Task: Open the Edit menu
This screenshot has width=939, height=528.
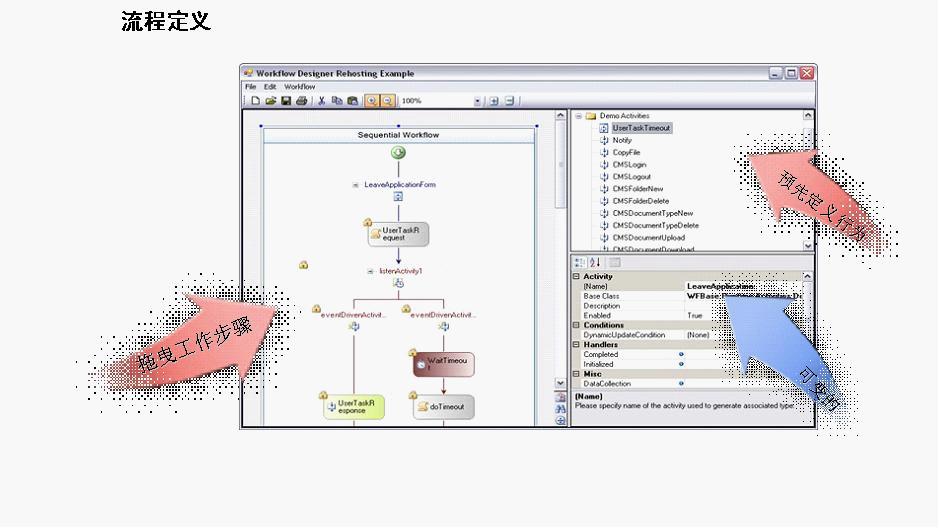Action: coord(270,87)
